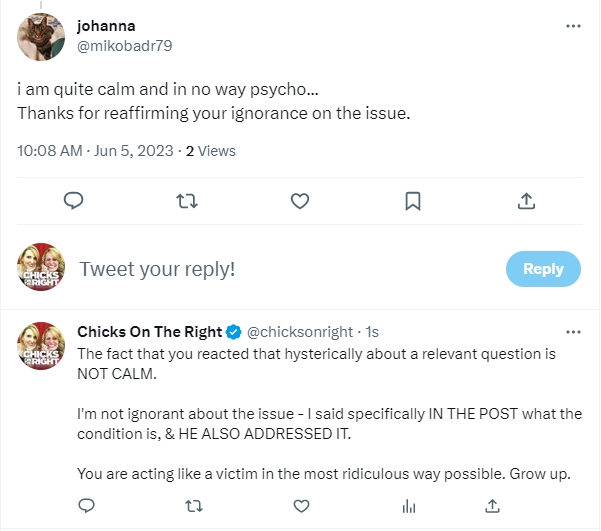Retweet johanna's tweet
The height and width of the screenshot is (531, 601).
(x=186, y=201)
